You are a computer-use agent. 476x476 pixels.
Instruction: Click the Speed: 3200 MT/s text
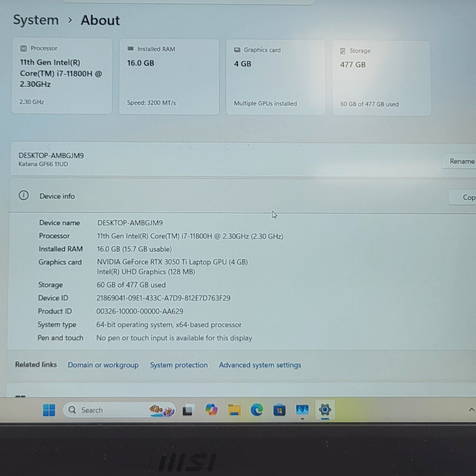tap(151, 103)
